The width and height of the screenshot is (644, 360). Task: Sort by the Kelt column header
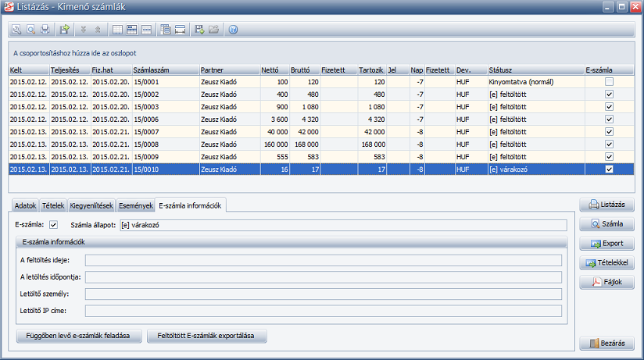coord(29,70)
